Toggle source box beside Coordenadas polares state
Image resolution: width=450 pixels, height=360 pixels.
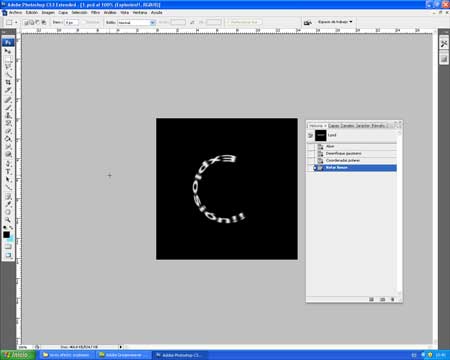(311, 160)
